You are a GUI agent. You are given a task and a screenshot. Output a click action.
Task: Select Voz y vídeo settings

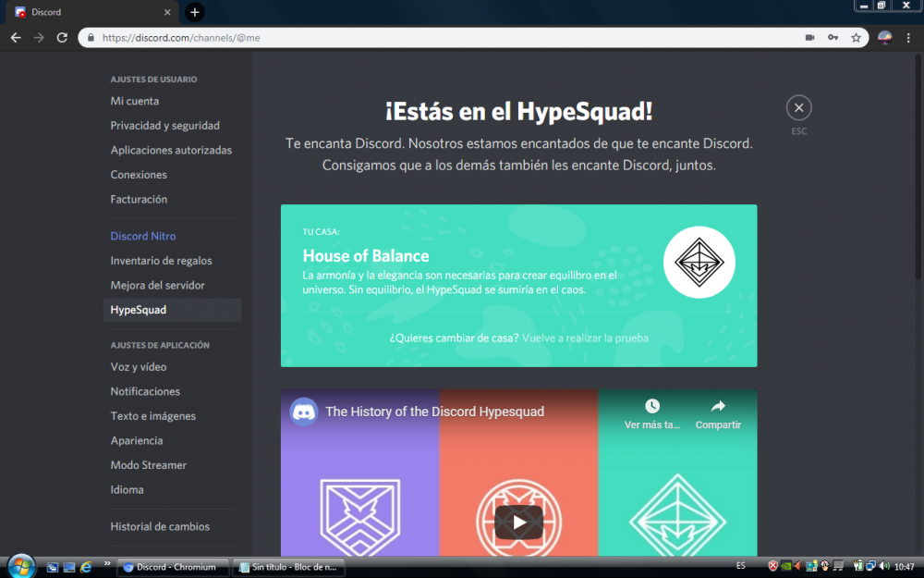[x=139, y=367]
